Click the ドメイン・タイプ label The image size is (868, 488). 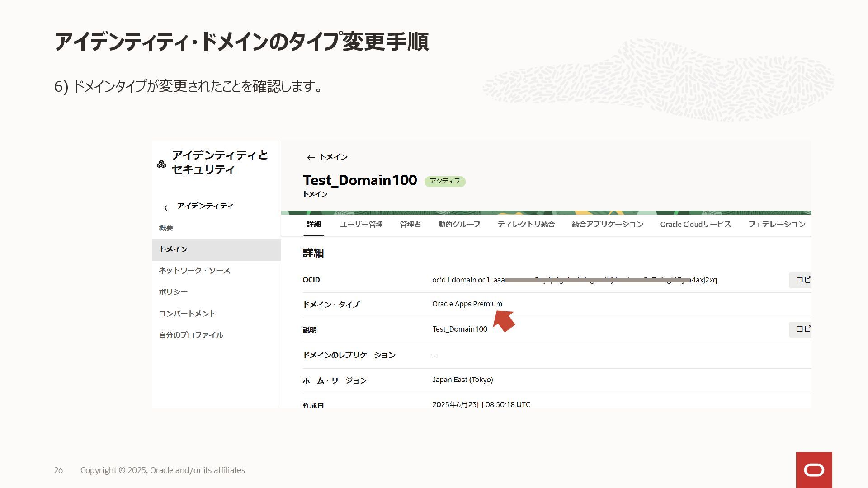click(x=331, y=305)
